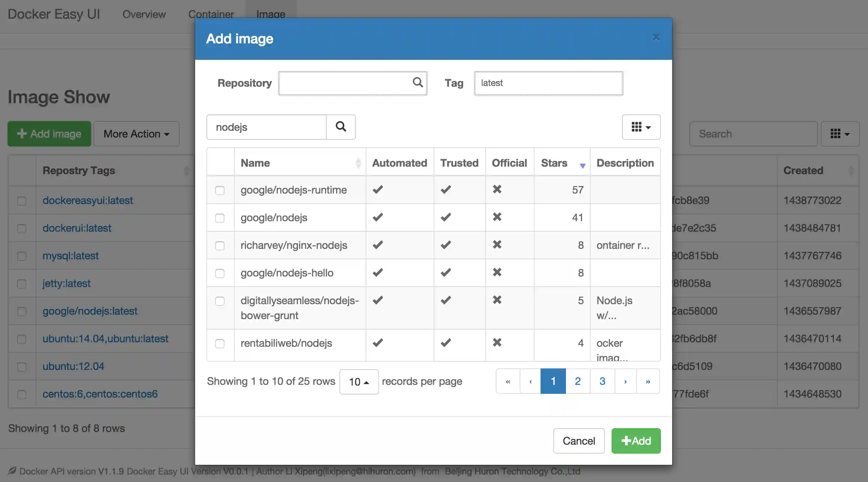
Task: Sort by the Name column arrows
Action: pos(358,163)
